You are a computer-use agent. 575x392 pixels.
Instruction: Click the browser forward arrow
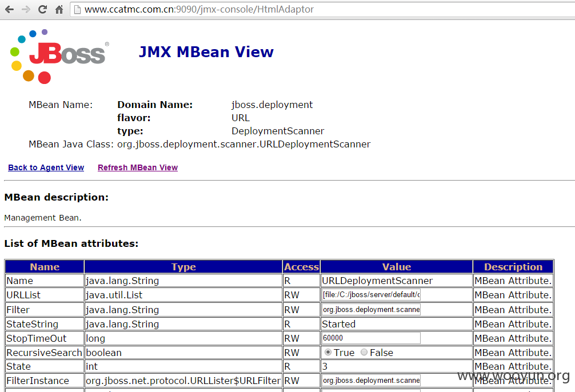tap(26, 9)
